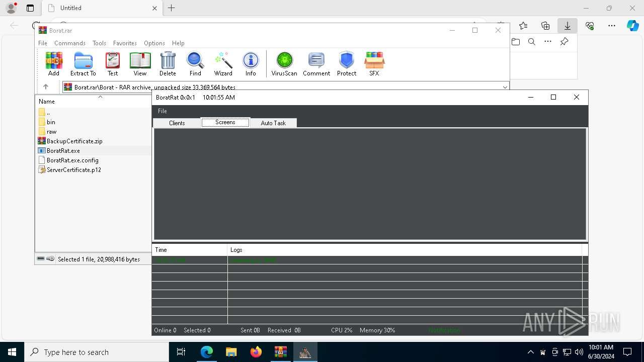Pin the Edge downloads panel
Viewport: 644px width, 362px height.
coord(564,42)
